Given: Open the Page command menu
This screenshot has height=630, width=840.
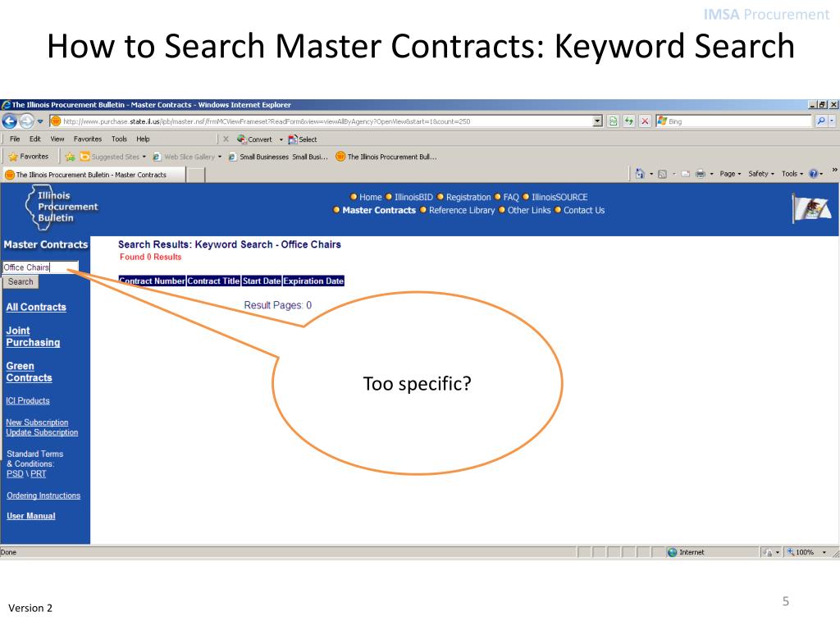Looking at the screenshot, I should click(x=730, y=174).
